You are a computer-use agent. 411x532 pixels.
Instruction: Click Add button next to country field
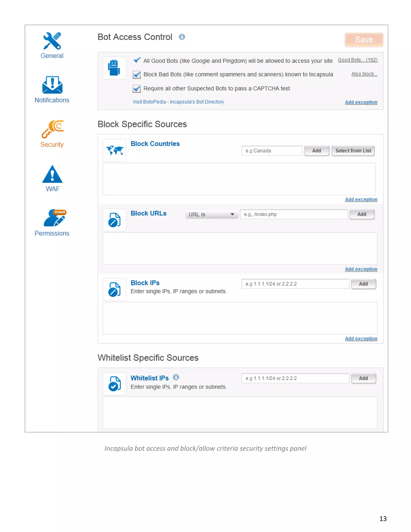coord(316,151)
